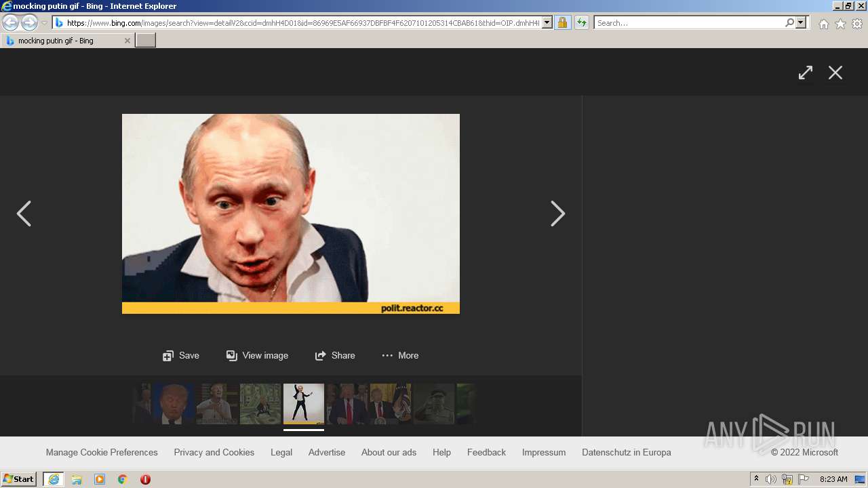Open the Windows Start menu

19,479
